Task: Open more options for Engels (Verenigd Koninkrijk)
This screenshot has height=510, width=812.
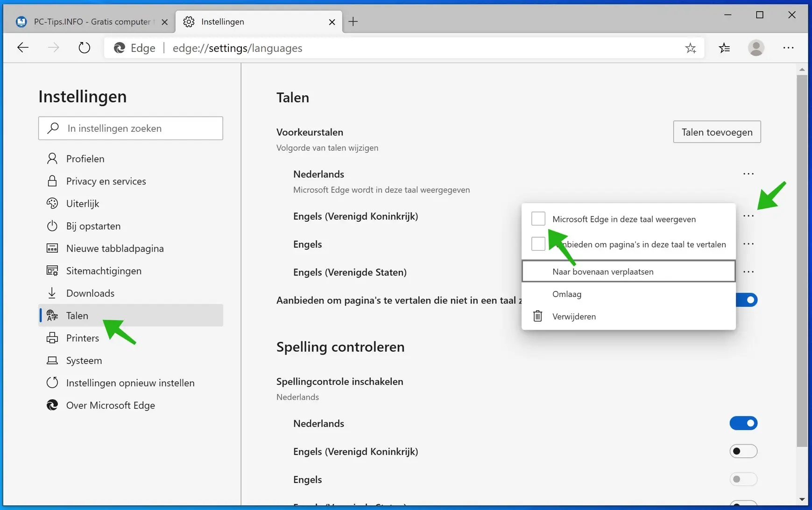Action: tap(748, 216)
